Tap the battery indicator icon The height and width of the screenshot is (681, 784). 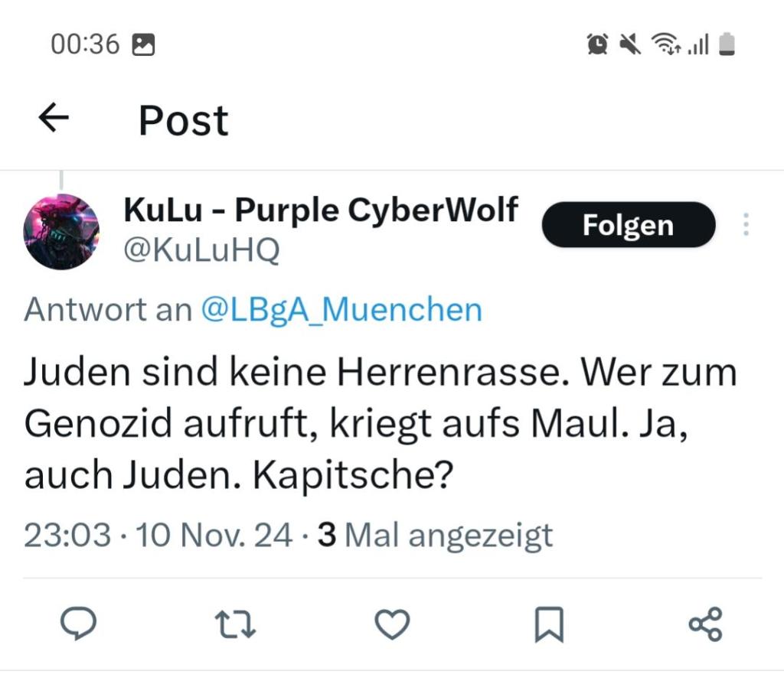(727, 45)
